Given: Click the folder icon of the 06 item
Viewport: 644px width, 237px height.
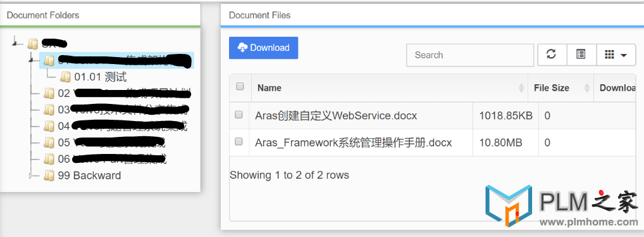Looking at the screenshot, I should point(49,159).
